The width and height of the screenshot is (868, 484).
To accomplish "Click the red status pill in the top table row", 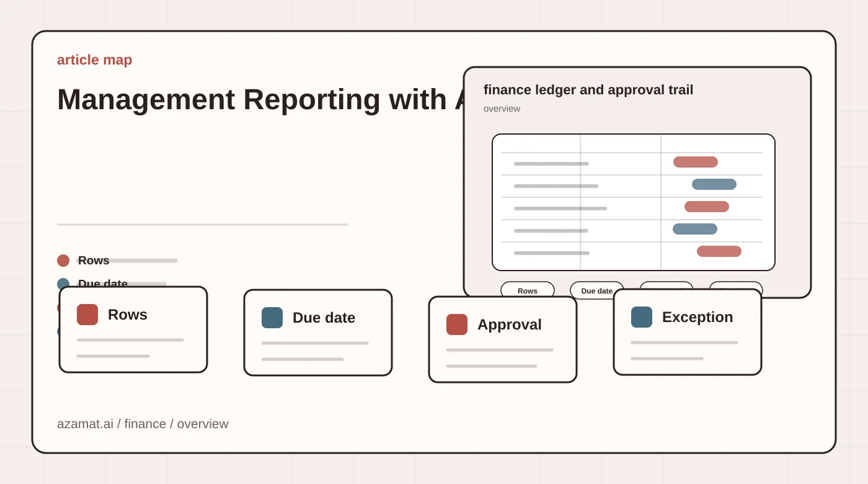I will 696,162.
